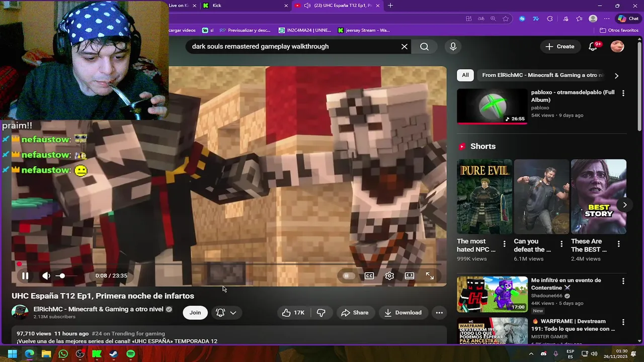Switch to theater mode view
Viewport: 644px width, 362px height.
410,276
